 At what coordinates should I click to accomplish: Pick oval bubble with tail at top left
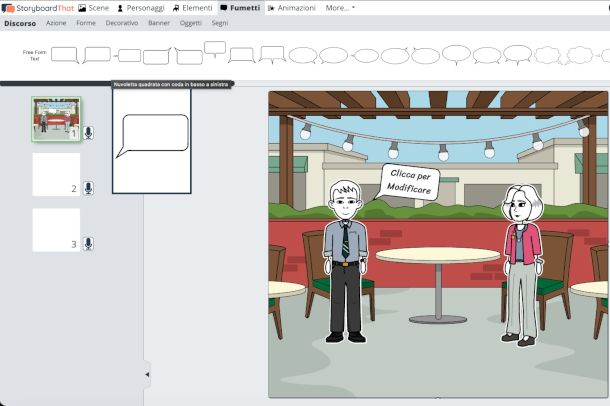coord(425,55)
